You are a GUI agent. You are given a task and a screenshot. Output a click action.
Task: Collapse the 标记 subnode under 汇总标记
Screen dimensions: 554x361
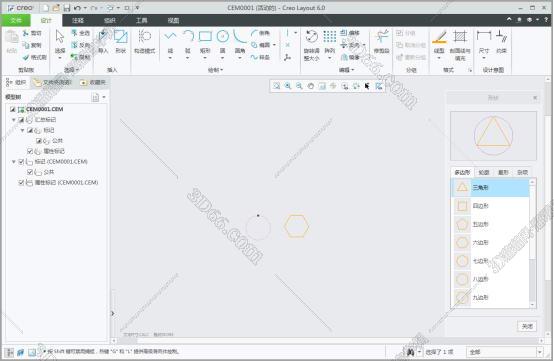coord(23,131)
